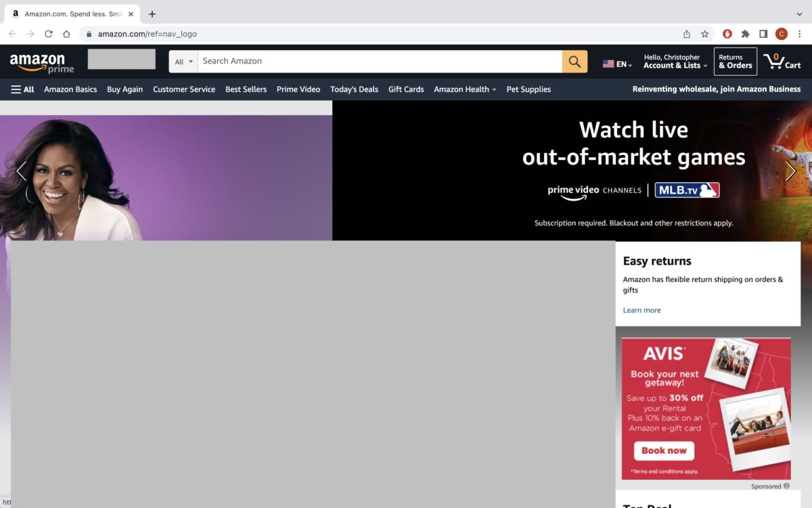Click Book now on Avis ad
812x508 pixels.
tap(664, 450)
